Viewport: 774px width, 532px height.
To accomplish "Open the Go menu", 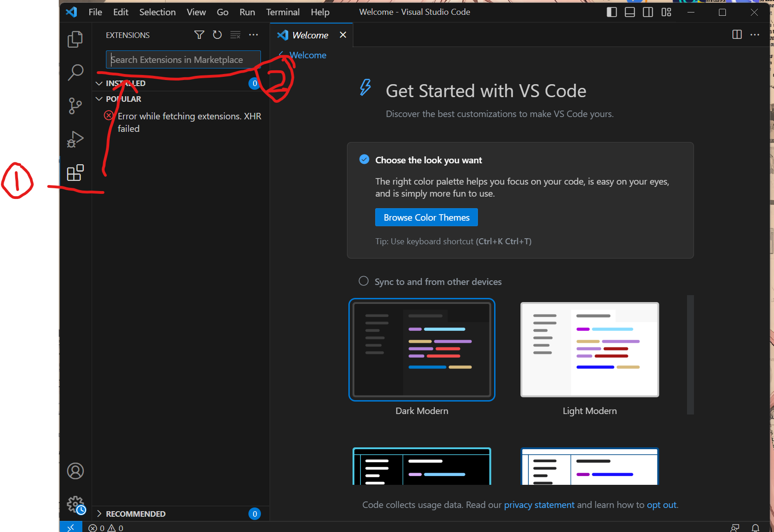I will 223,12.
